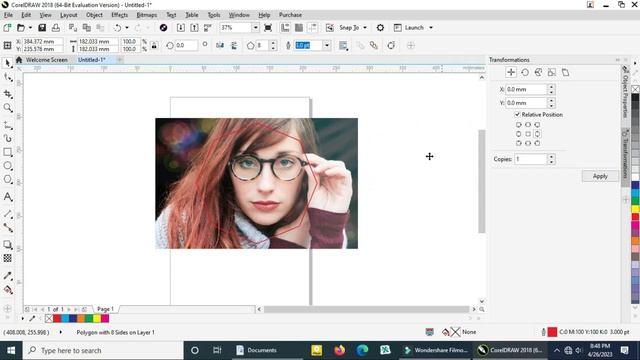The image size is (640, 360).
Task: Switch to the Welcome Screen tab
Action: point(47,60)
